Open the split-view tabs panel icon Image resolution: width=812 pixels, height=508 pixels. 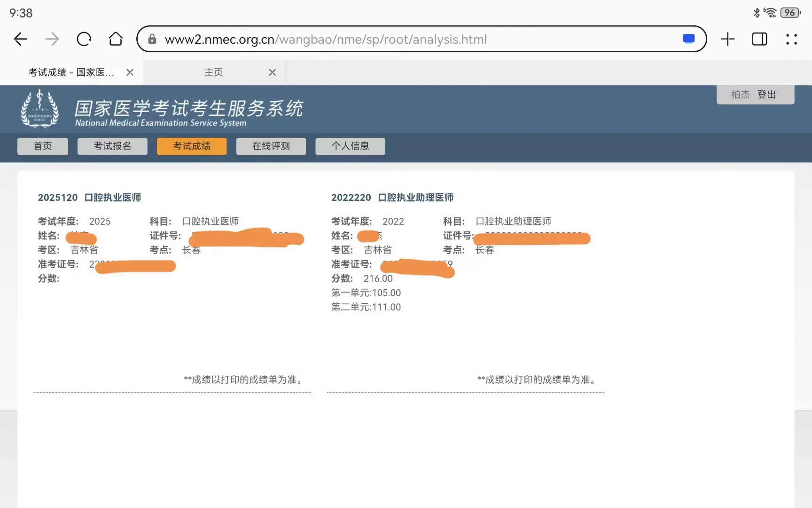coord(759,39)
